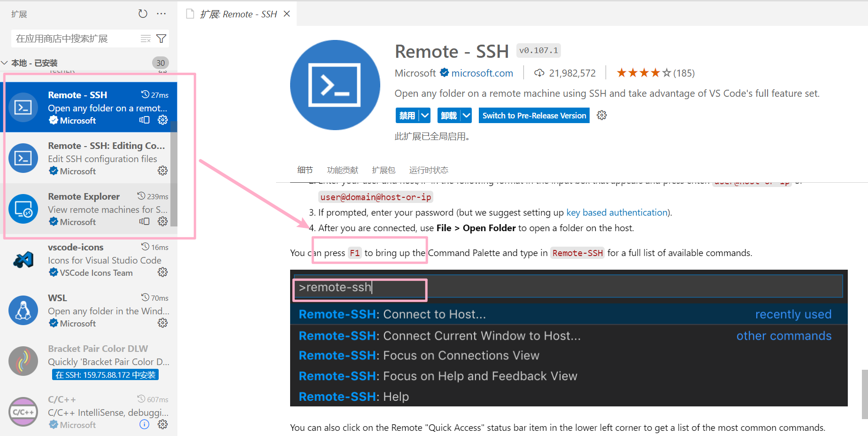Viewport: 868px width, 436px height.
Task: Select the WSL penguin icon
Action: (23, 310)
